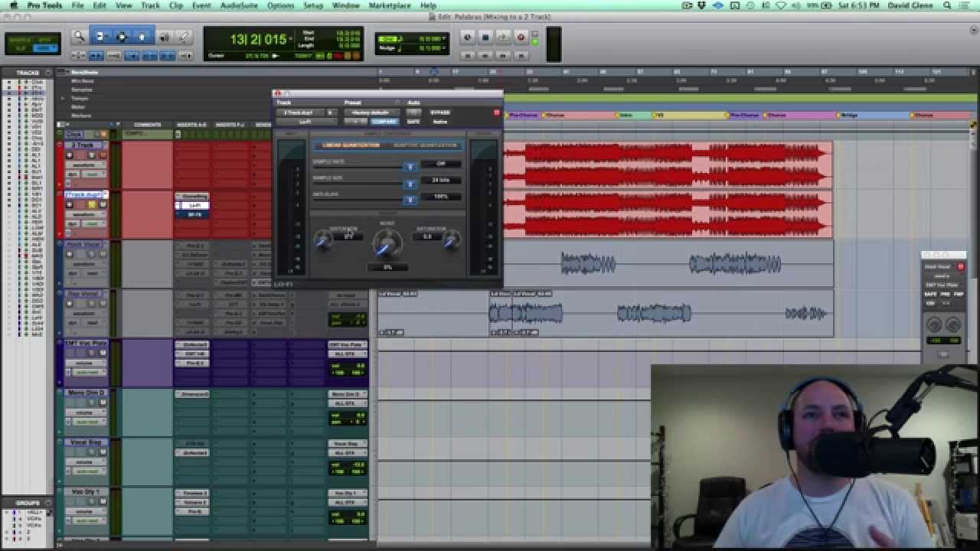
Task: Select the Trim tool
Action: pos(100,36)
